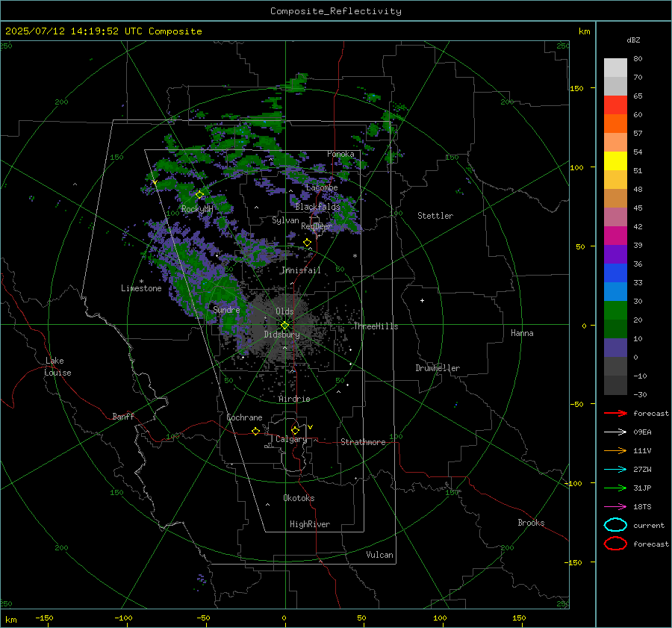Click the red forecast ellipse icon
The image size is (672, 628).
point(615,544)
